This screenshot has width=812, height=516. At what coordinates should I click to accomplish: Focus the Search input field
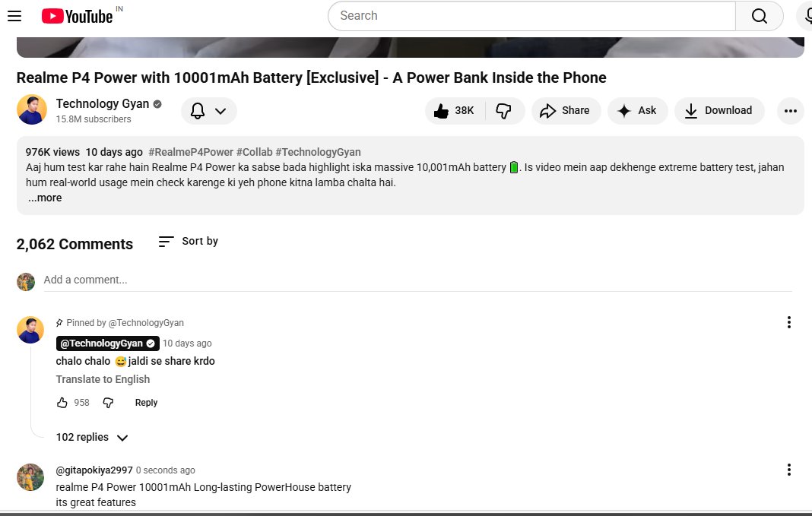[532, 16]
